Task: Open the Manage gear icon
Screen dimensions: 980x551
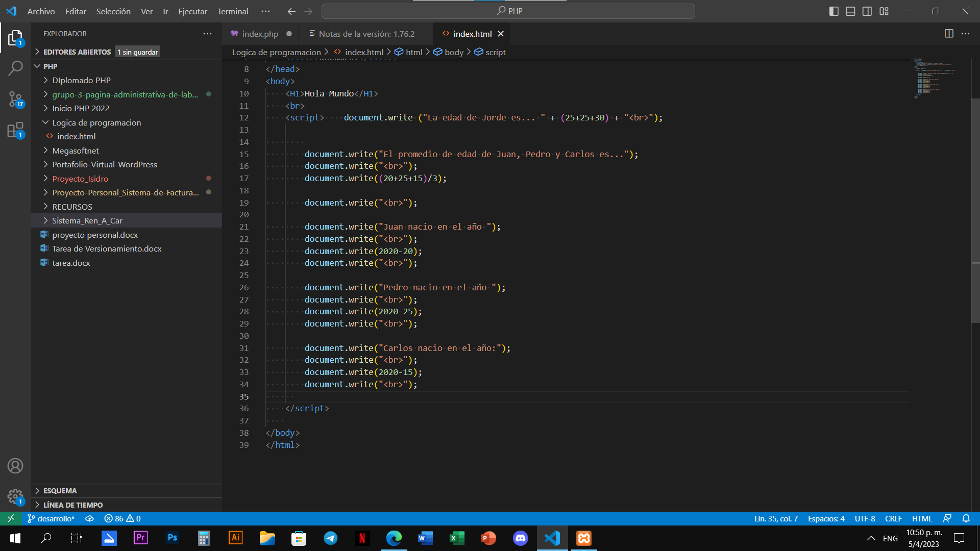Action: coord(15,496)
